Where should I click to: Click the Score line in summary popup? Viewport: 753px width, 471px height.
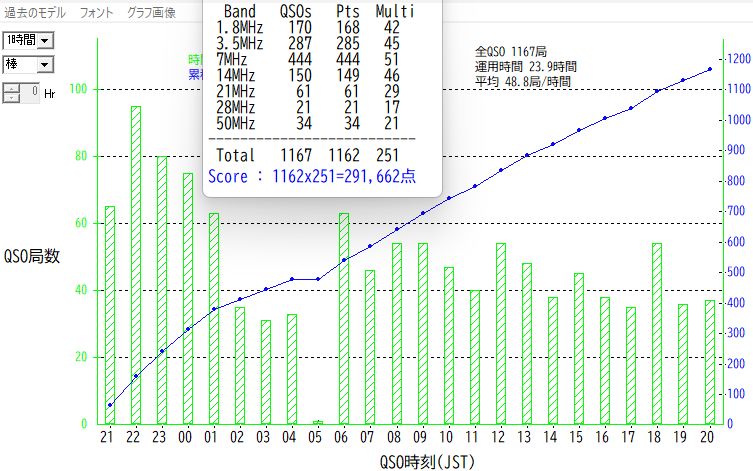[x=311, y=176]
